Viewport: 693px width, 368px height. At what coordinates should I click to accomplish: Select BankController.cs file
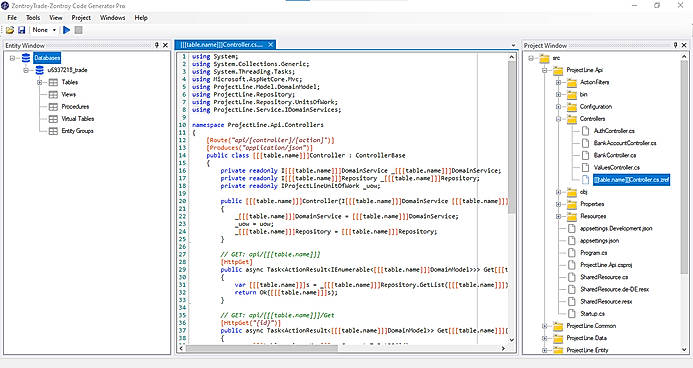coord(615,156)
